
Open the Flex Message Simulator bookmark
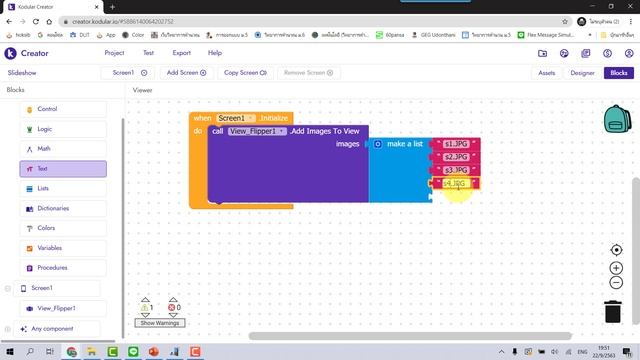coord(547,35)
